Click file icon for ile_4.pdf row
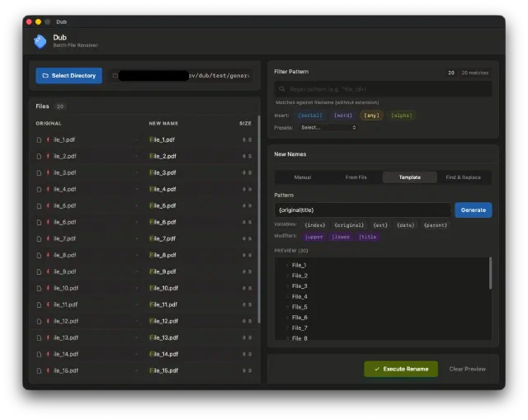 (x=39, y=189)
